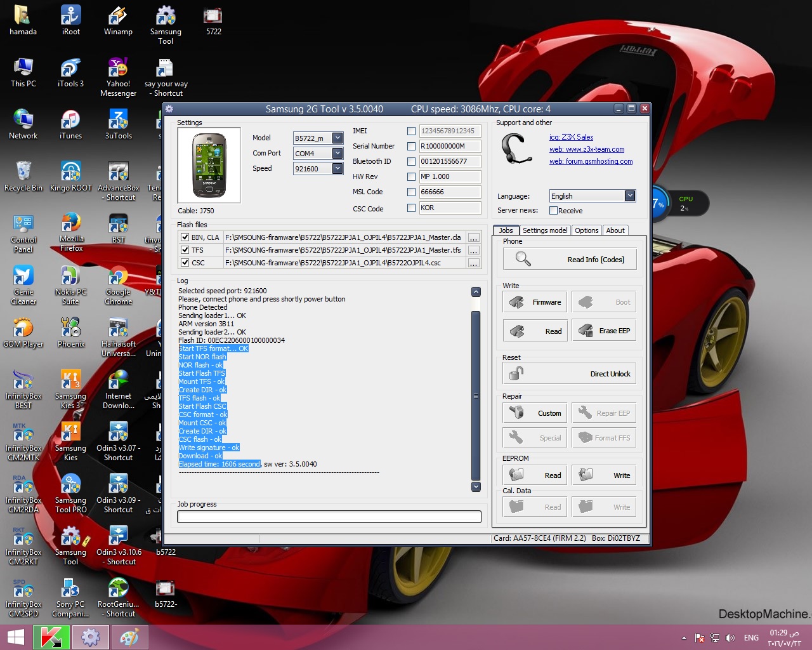Viewport: 812px width, 650px height.
Task: Open the Phoenix desktop icon
Action: (70, 333)
